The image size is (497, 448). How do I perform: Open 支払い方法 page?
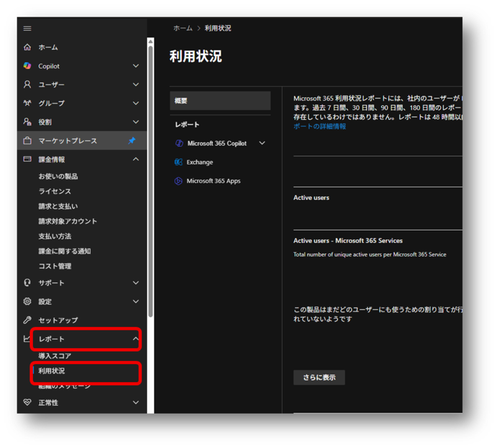point(55,236)
